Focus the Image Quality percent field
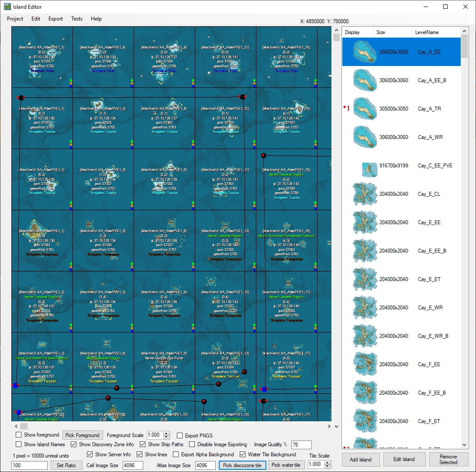The width and height of the screenshot is (476, 472). (301, 444)
